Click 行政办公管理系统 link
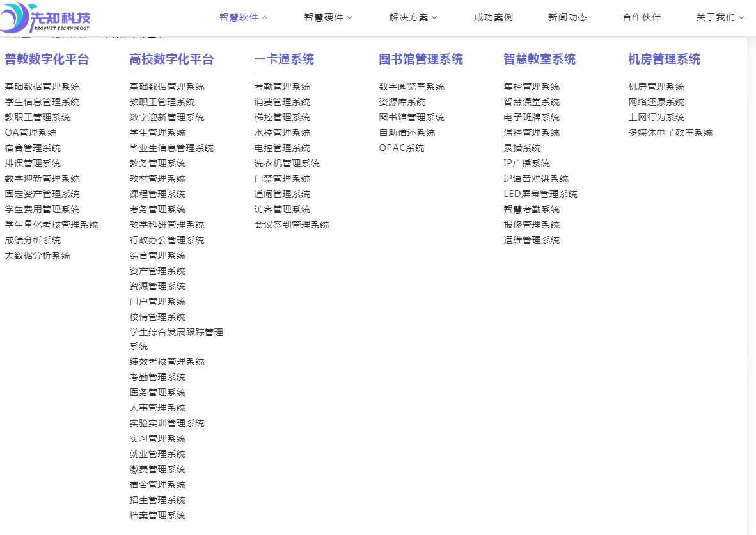Screen dimensions: 756x535 point(167,240)
